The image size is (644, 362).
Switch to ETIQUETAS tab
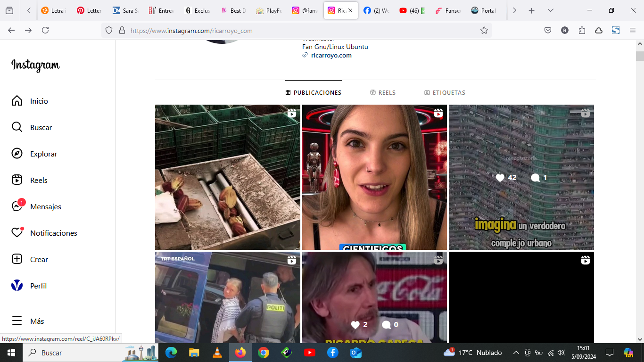point(445,93)
